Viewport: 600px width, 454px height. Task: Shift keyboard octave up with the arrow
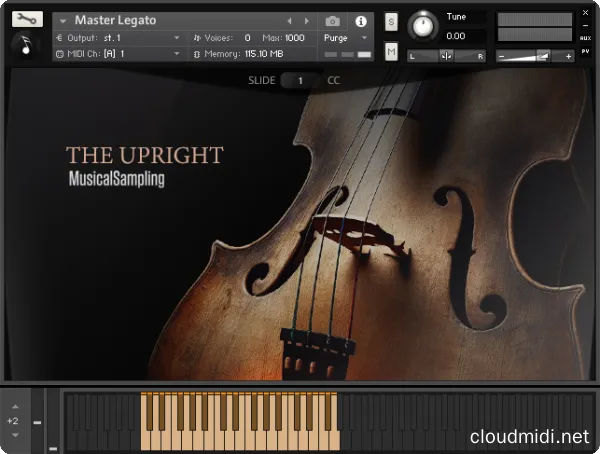pos(15,407)
